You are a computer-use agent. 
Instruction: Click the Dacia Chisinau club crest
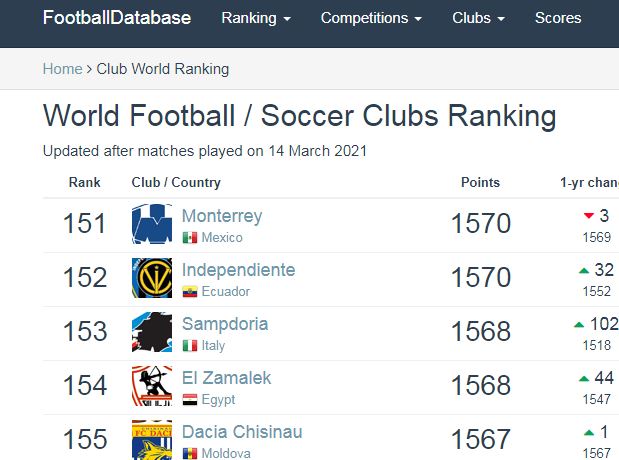[152, 440]
